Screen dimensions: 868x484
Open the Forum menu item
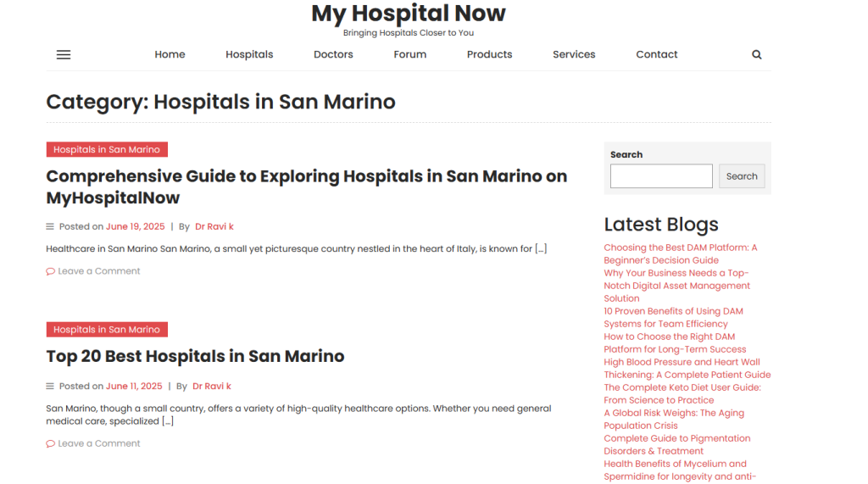pyautogui.click(x=409, y=54)
